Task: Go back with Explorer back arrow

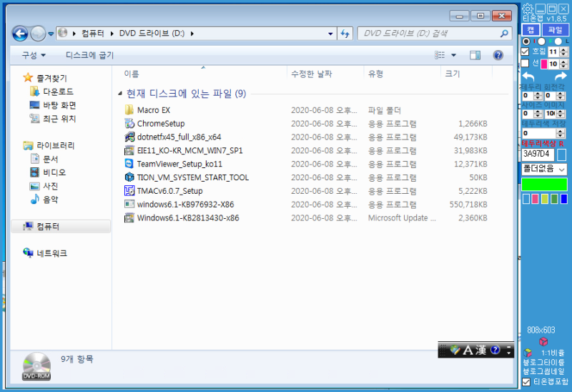Action: (20, 34)
